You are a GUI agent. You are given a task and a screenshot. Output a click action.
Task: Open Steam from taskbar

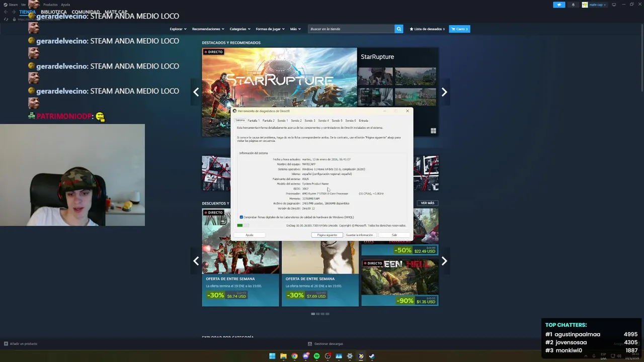tap(372, 356)
